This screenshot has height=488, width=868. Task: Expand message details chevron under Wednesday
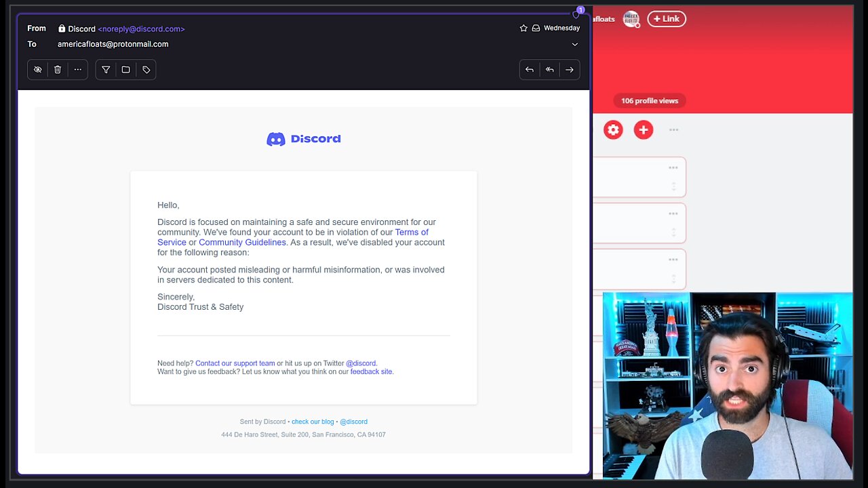coord(575,44)
